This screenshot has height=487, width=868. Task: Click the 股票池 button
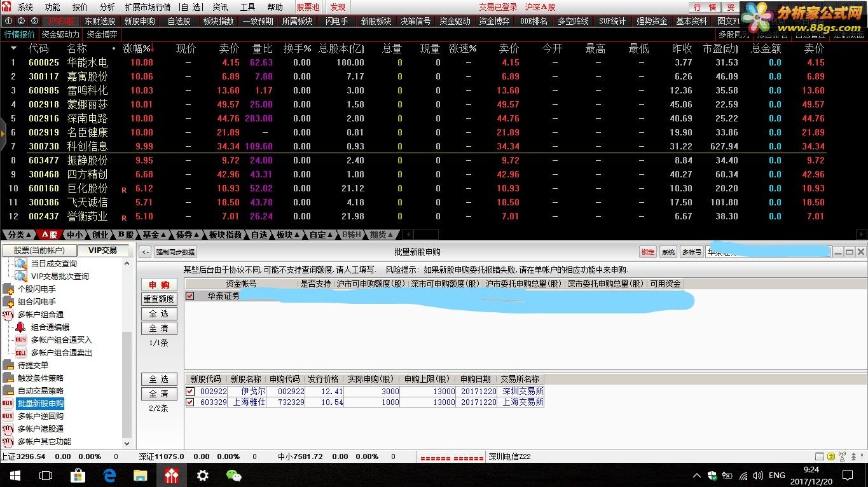pos(308,7)
